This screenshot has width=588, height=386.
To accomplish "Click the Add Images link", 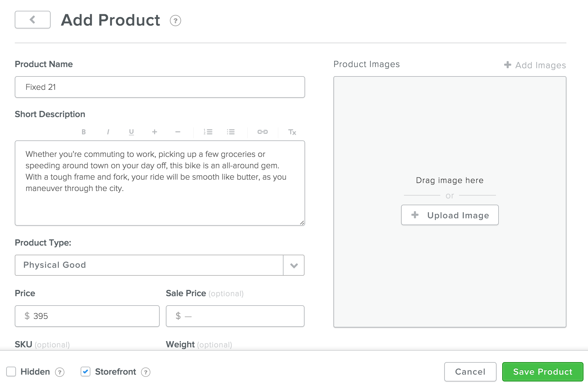I will 535,65.
